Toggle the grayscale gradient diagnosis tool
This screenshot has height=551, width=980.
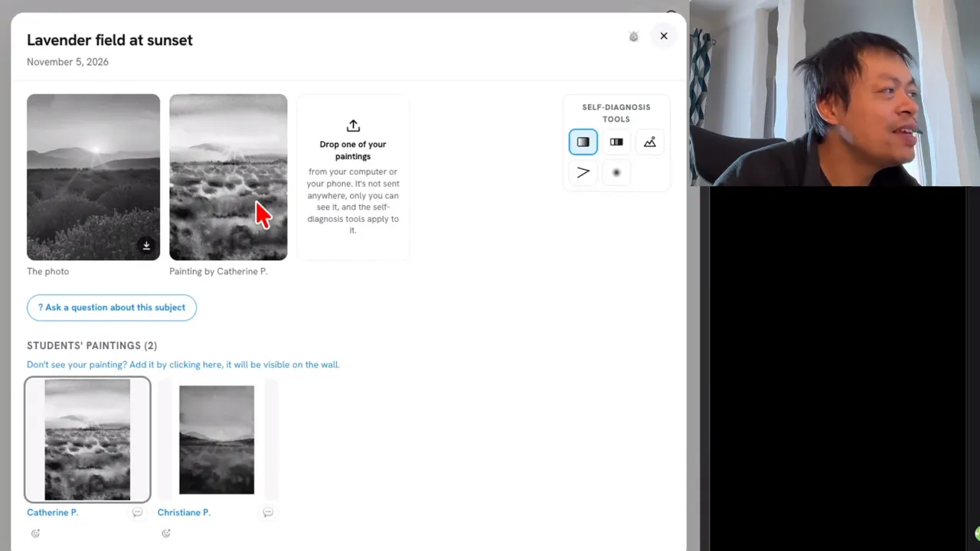[583, 142]
